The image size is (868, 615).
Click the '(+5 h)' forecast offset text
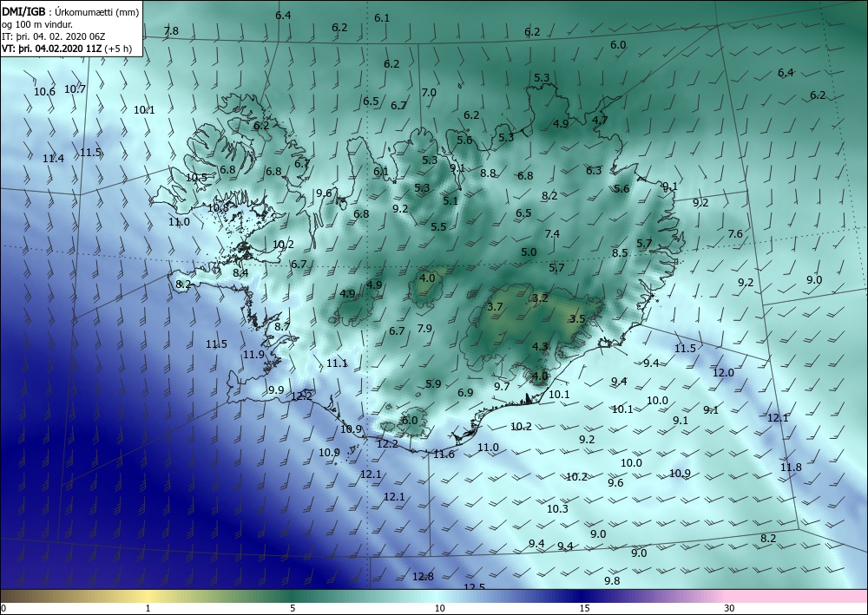[x=119, y=49]
